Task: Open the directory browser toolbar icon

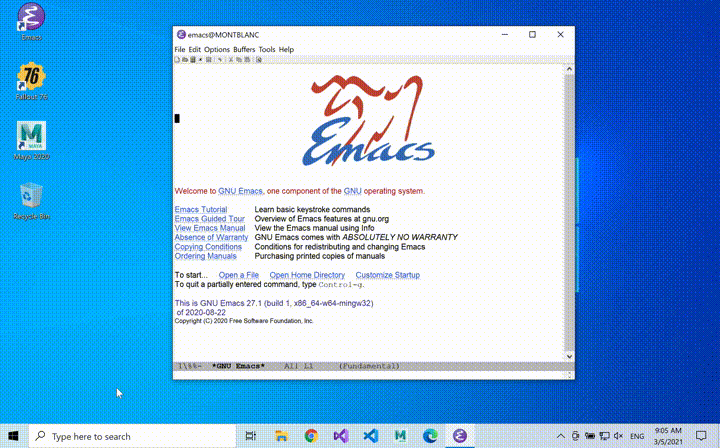Action: click(193, 60)
